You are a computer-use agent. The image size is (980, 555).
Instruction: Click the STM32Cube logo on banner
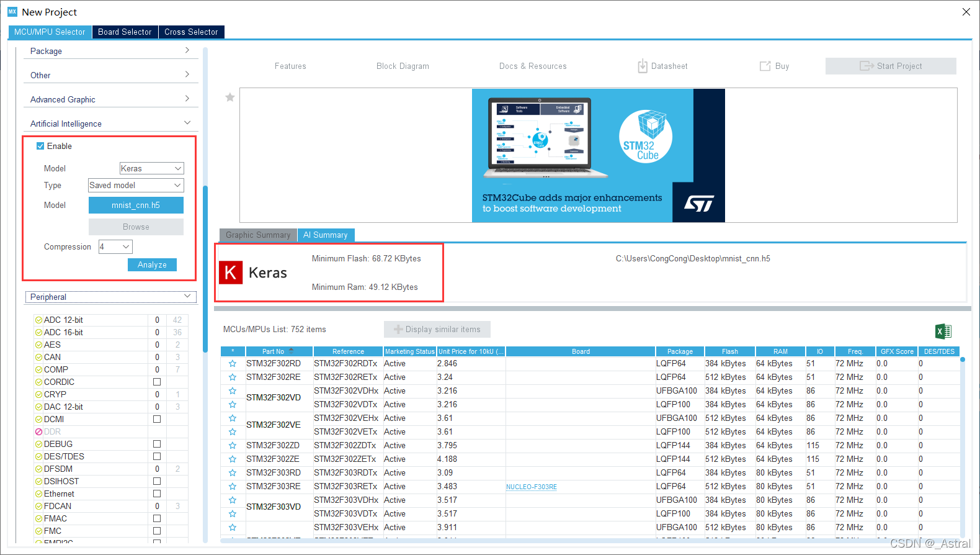[x=646, y=137]
